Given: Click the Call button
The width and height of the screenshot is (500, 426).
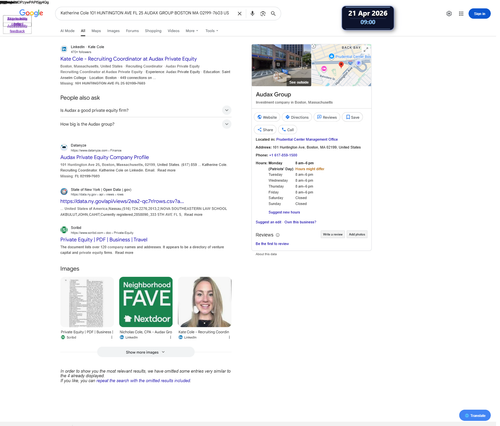Looking at the screenshot, I should (x=288, y=130).
